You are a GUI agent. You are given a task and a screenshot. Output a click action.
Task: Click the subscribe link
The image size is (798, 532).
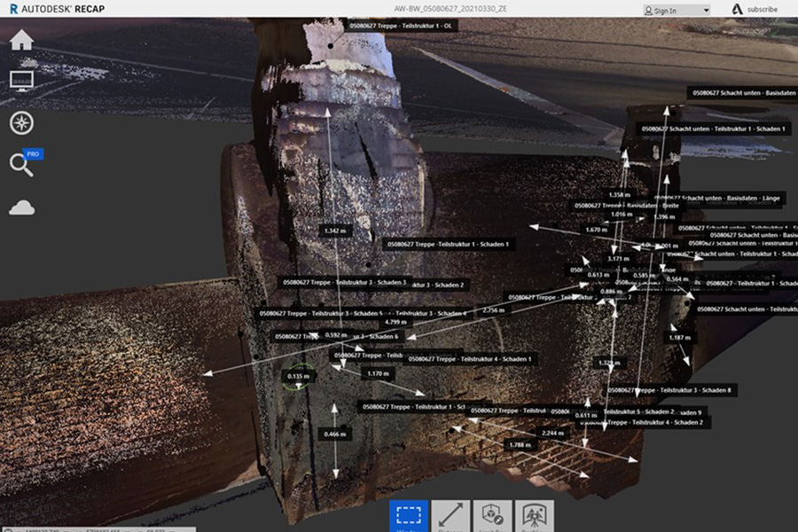coord(762,10)
